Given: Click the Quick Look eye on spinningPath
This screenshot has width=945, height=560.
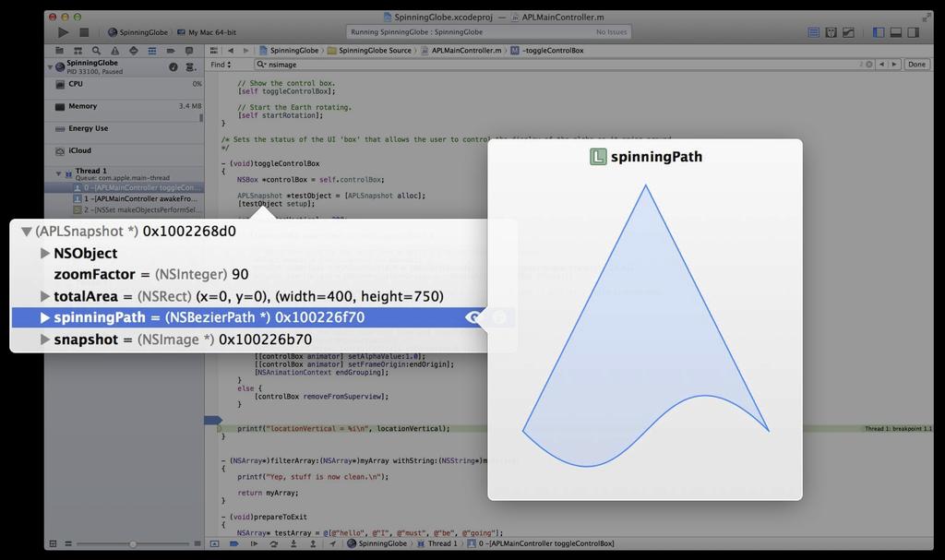Looking at the screenshot, I should pyautogui.click(x=473, y=317).
